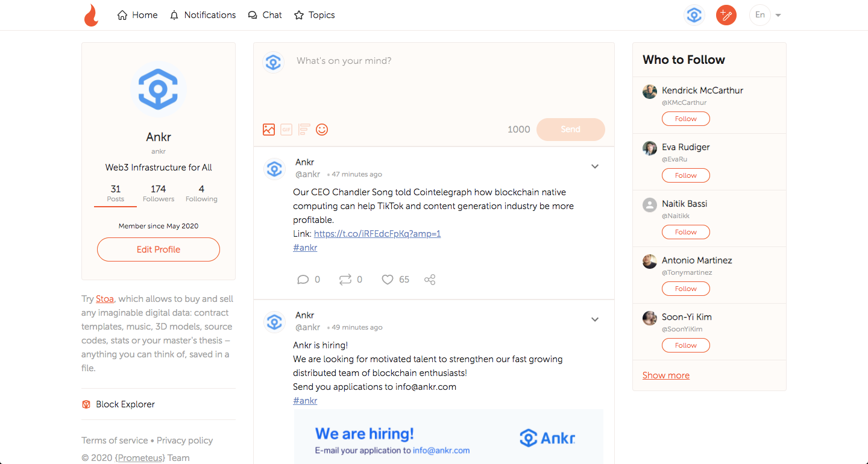The height and width of the screenshot is (464, 868).
Task: Open the Ankr profile avatar in header
Action: 694,15
